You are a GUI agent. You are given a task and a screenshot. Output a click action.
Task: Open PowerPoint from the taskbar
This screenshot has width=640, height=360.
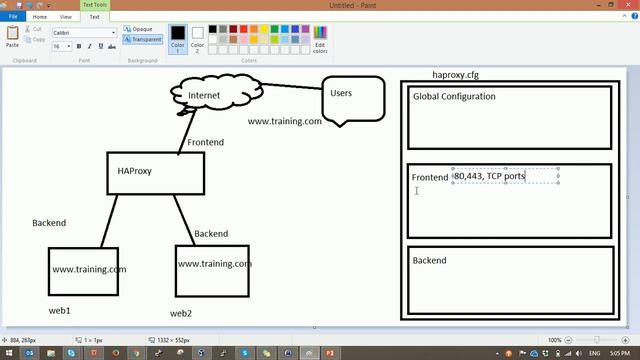(330, 353)
